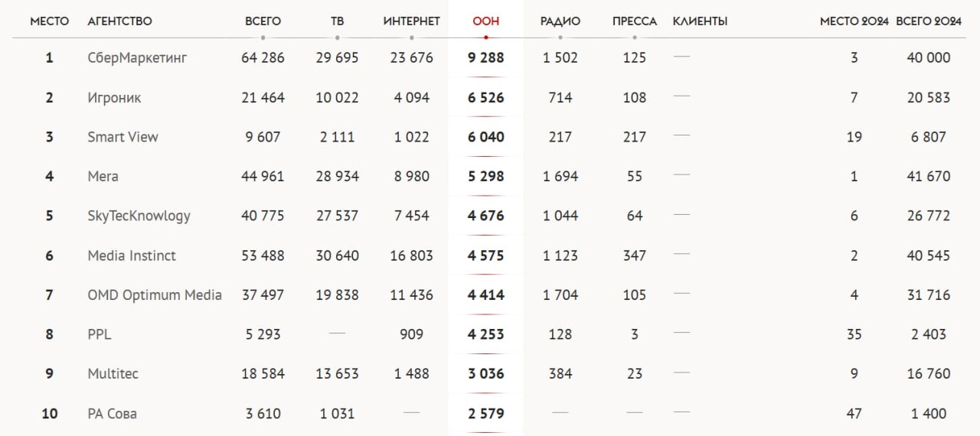This screenshot has height=436, width=980.
Task: Click the red dot under ООН
Action: (x=486, y=37)
